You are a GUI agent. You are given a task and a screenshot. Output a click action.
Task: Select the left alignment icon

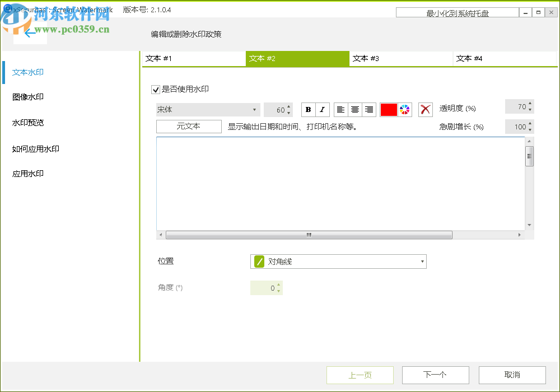tap(341, 109)
